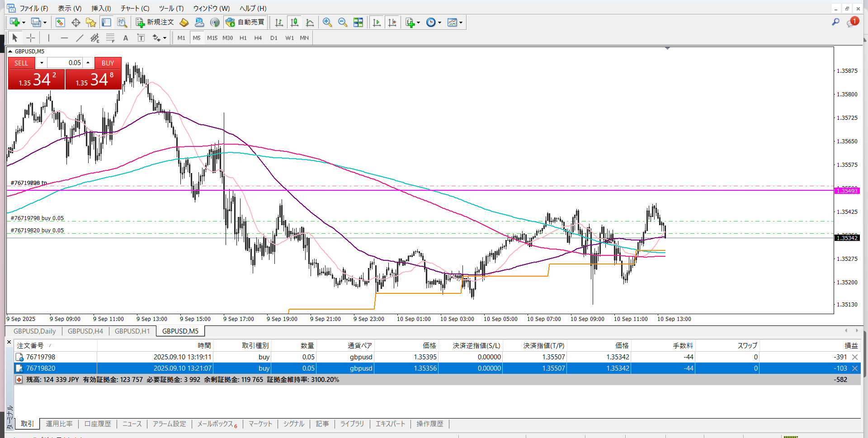Collapse one-click trading panel triangle
This screenshot has height=438, width=868.
(x=10, y=52)
